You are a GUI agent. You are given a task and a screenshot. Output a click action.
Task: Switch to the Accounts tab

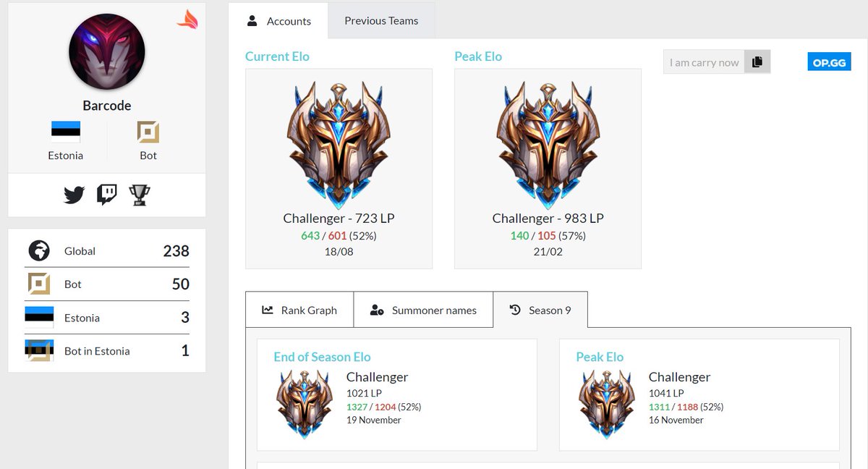(278, 21)
